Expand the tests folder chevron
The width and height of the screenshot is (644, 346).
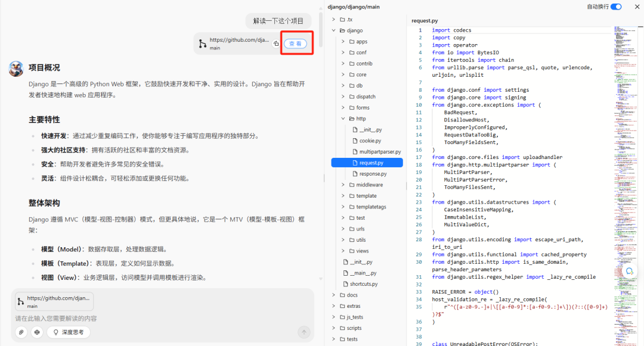point(333,339)
